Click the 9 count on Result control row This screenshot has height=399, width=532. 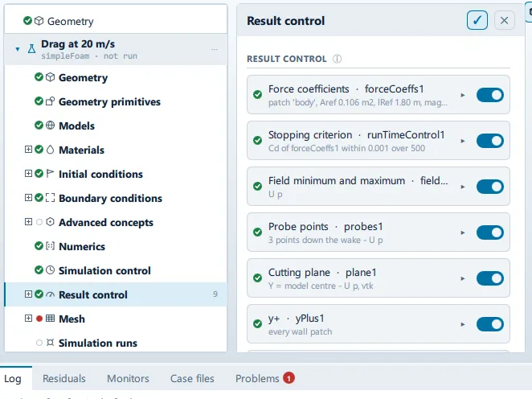pos(215,294)
